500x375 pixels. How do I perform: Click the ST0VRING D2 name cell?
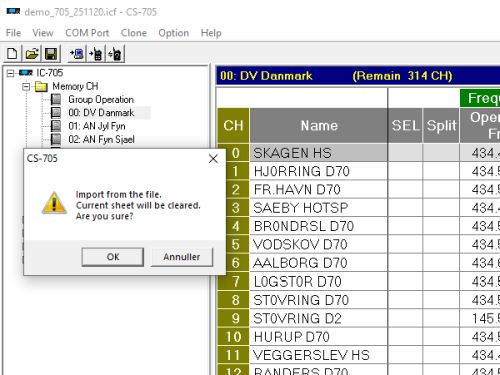pos(319,318)
